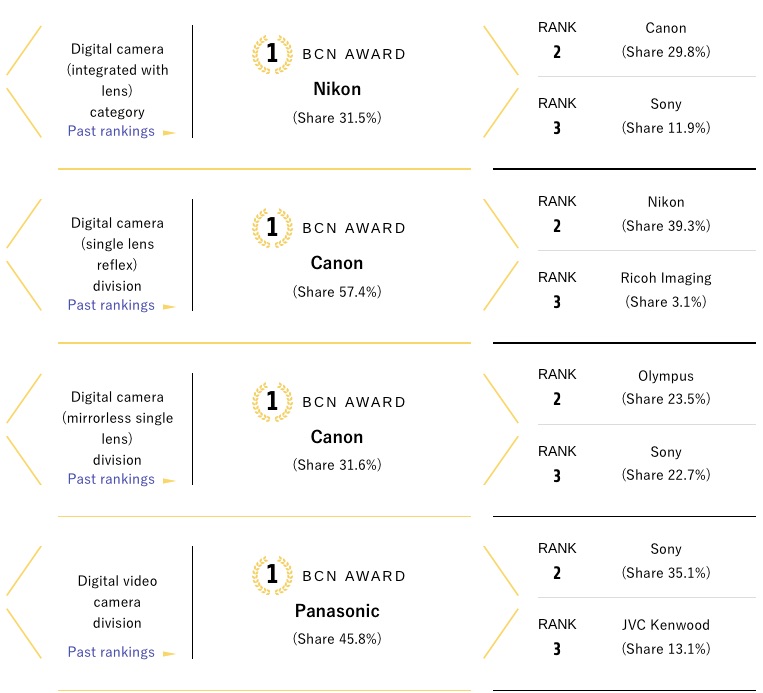Click the laurel badge above Canon 31.6% share
This screenshot has width=763, height=693.
click(x=272, y=401)
